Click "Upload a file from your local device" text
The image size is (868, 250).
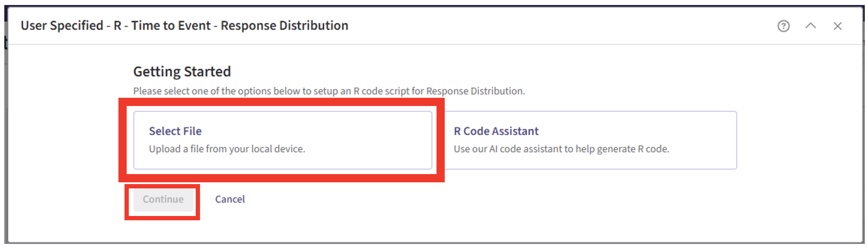(x=227, y=149)
